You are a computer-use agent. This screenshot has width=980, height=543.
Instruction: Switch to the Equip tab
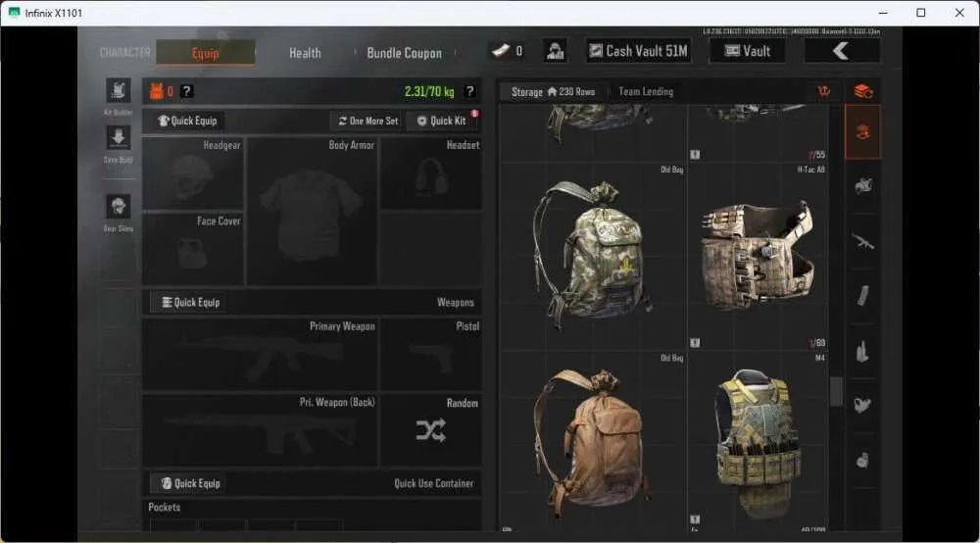click(205, 53)
